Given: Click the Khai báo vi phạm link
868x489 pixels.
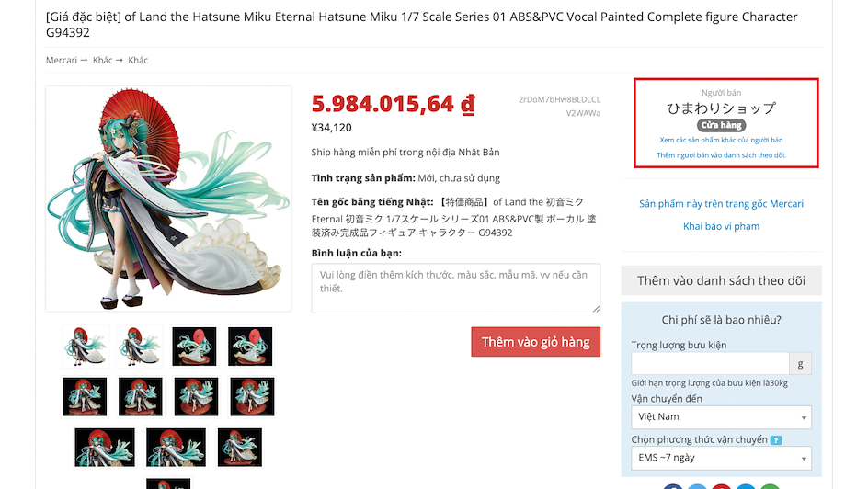Looking at the screenshot, I should tap(721, 226).
